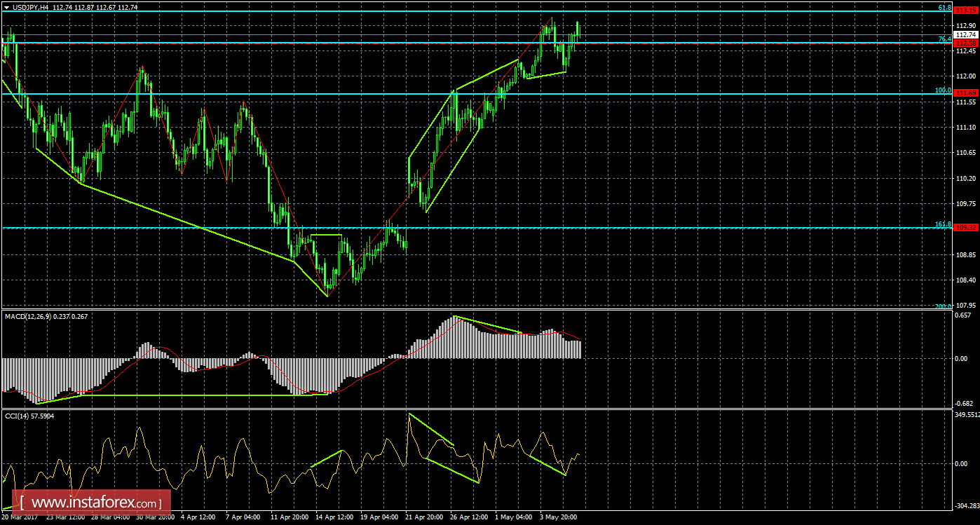The width and height of the screenshot is (980, 525).
Task: Select the 161.8 Fibonacci level label
Action: point(943,224)
